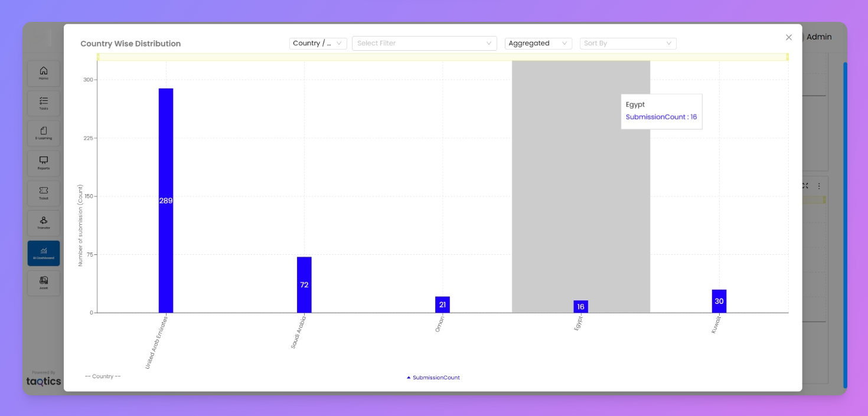Screen dimensions: 868x416
Task: Open the E-Learning section
Action: click(x=44, y=133)
